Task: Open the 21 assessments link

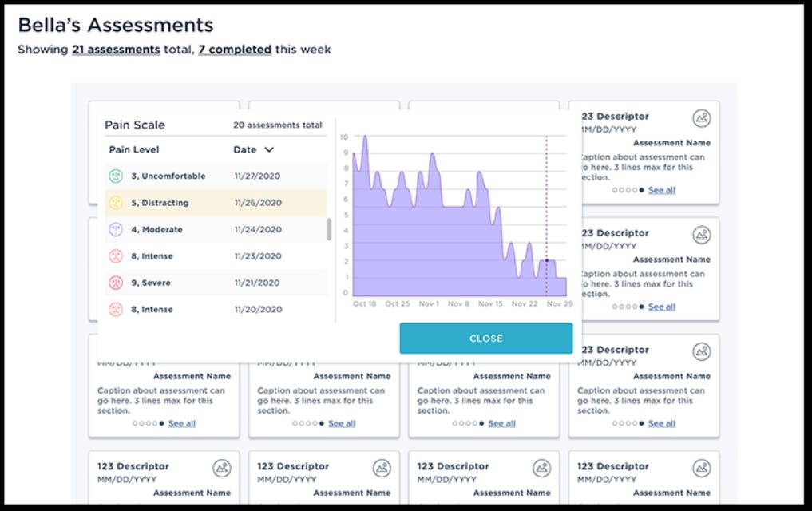Action: [116, 50]
